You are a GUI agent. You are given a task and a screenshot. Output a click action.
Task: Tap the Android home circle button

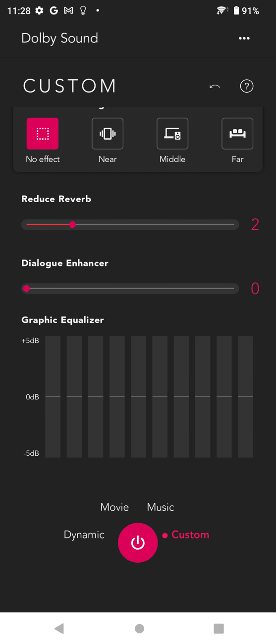(x=140, y=628)
